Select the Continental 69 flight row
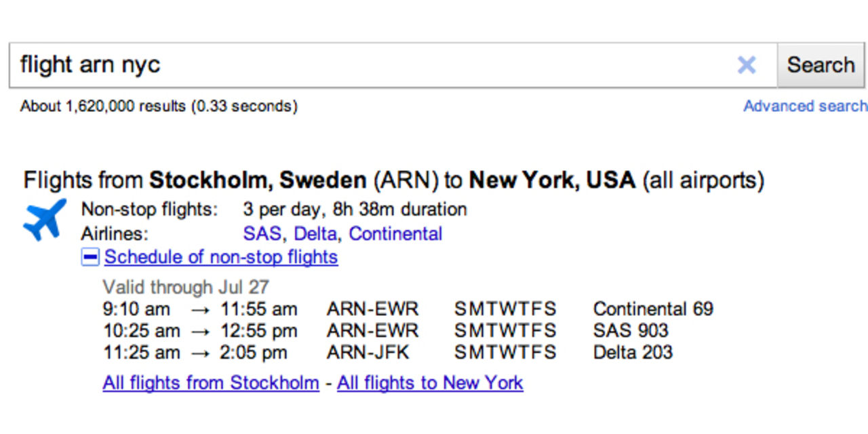868x434 pixels. click(x=653, y=309)
